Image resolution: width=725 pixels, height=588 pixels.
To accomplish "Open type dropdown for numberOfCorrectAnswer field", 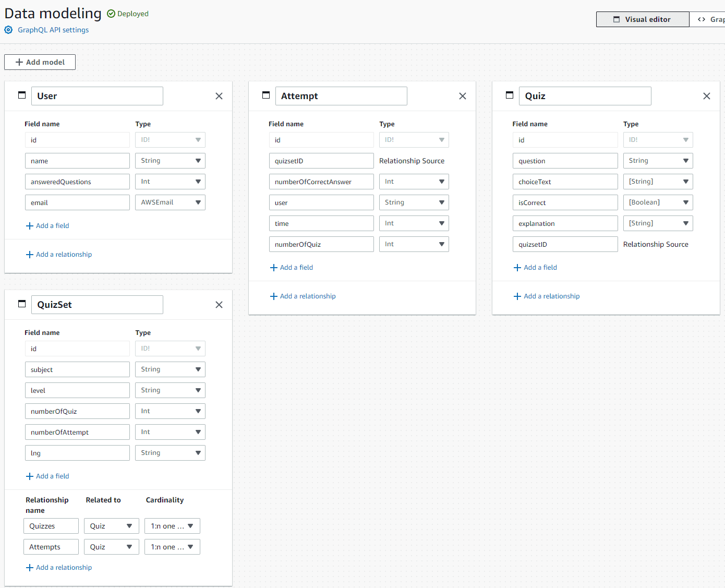I will [x=414, y=182].
